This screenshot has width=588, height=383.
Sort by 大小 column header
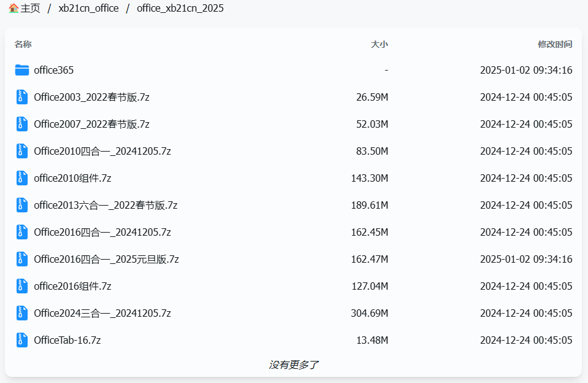click(379, 44)
